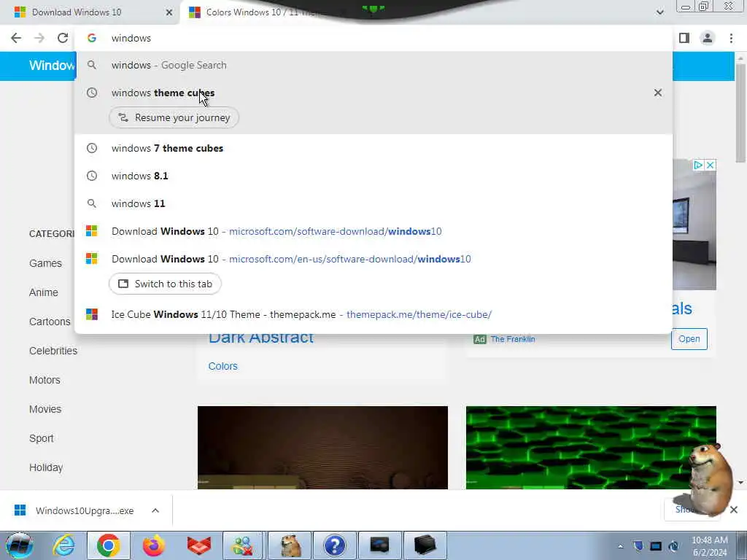
Task: Close the Download Windows 10 tab
Action: (x=169, y=12)
